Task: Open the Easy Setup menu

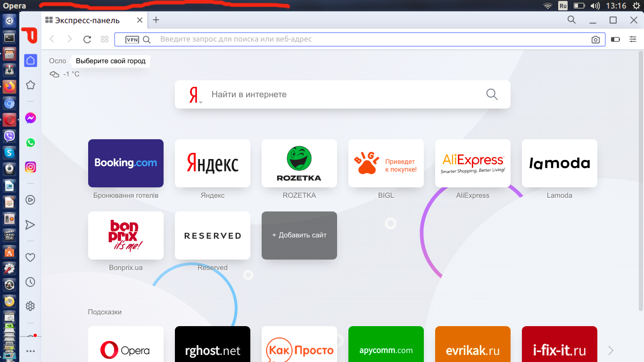Action: click(x=633, y=39)
